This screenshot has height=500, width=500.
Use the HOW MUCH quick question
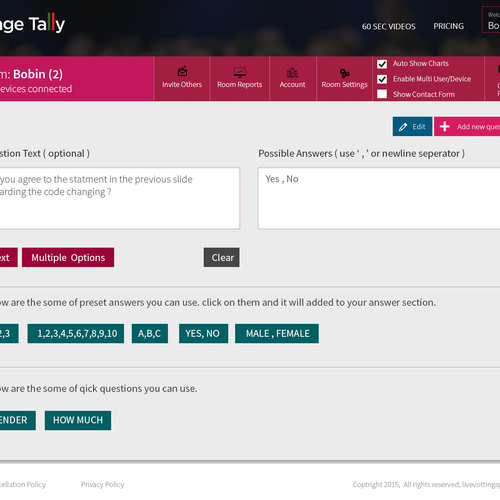tap(78, 420)
